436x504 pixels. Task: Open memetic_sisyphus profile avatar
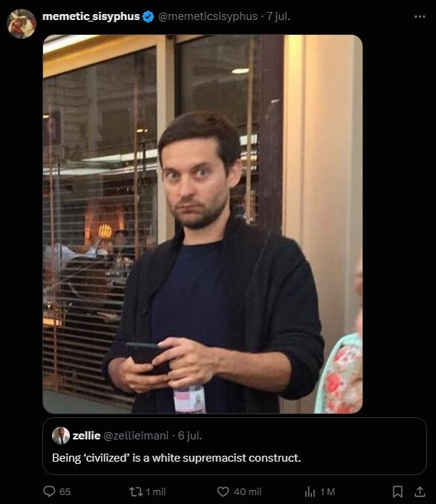[x=22, y=24]
